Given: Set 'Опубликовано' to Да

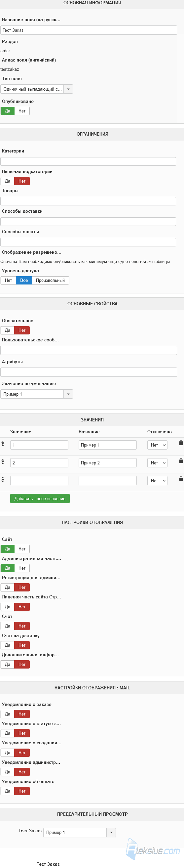Looking at the screenshot, I should (x=7, y=111).
